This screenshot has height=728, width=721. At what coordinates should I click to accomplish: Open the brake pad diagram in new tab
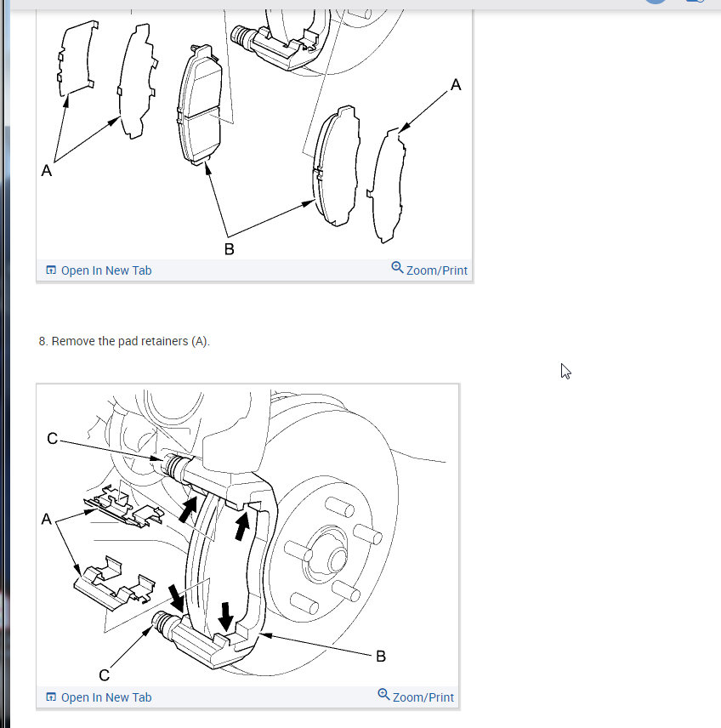(x=99, y=270)
